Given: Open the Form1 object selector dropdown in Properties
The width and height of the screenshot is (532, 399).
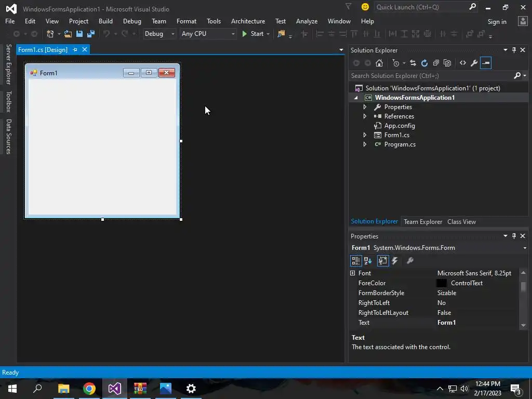Looking at the screenshot, I should point(525,248).
